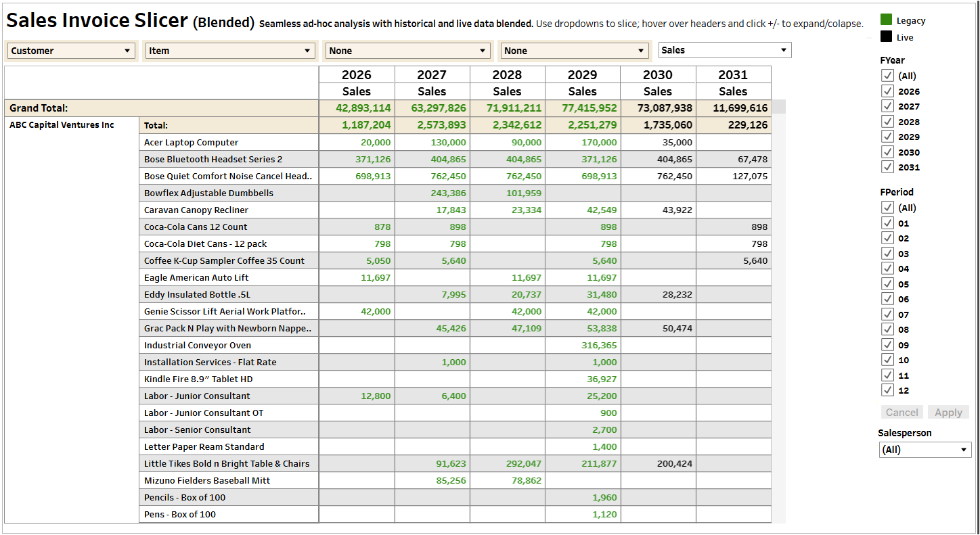
Task: Click the 2026 year column header
Action: point(357,75)
